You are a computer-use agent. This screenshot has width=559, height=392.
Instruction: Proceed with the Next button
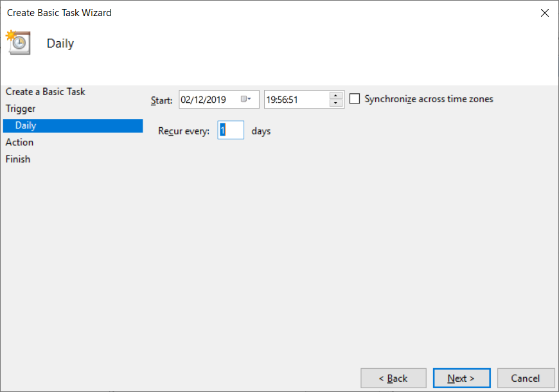[462, 378]
